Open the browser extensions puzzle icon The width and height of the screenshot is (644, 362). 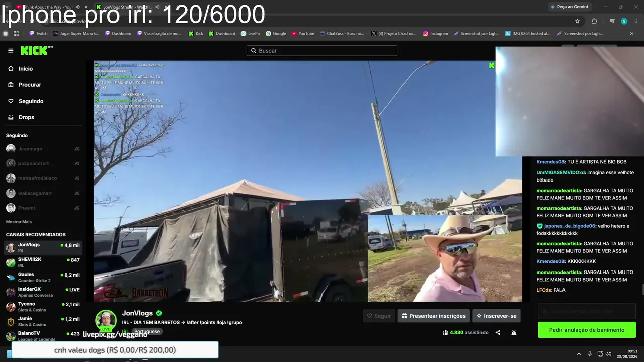coord(594,21)
